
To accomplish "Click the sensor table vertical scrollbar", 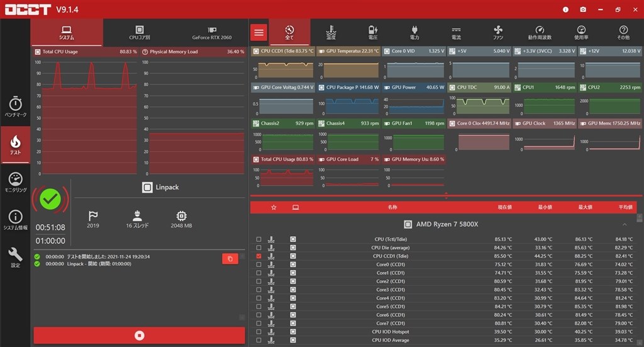I will [x=640, y=280].
